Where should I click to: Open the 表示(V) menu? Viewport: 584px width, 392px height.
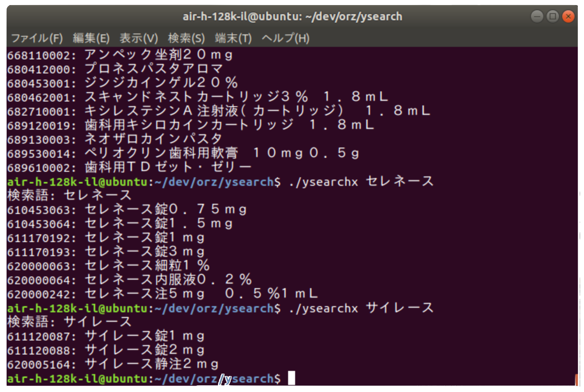tap(139, 38)
